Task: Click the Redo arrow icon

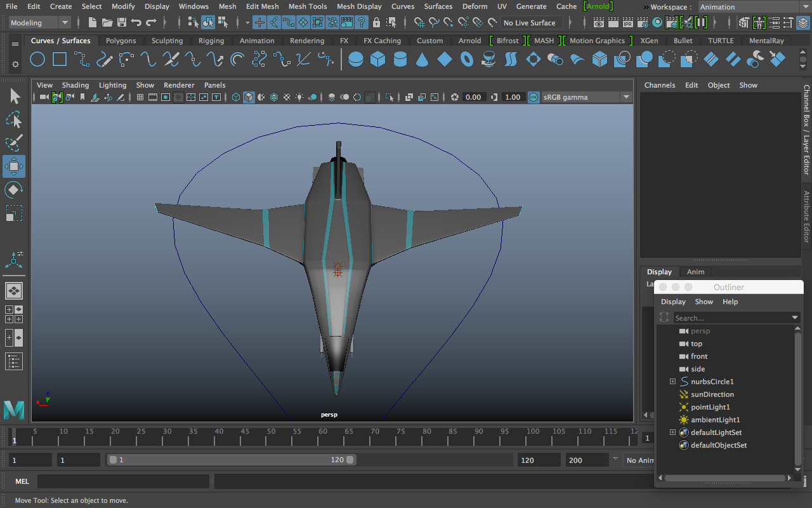Action: point(151,23)
